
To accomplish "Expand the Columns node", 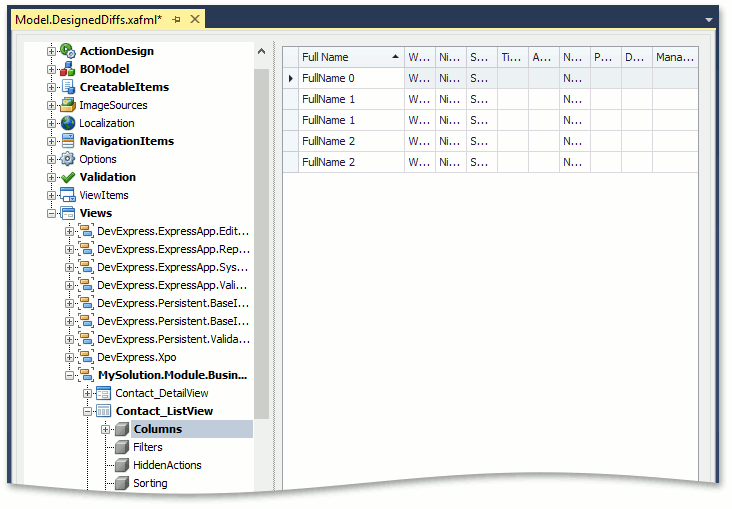I will (x=106, y=430).
